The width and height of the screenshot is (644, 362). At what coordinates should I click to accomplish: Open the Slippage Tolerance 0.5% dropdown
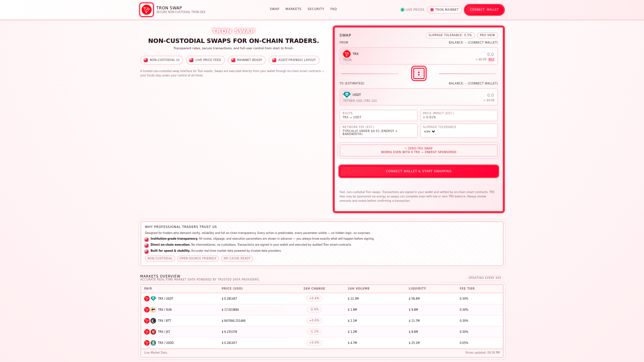click(x=429, y=132)
